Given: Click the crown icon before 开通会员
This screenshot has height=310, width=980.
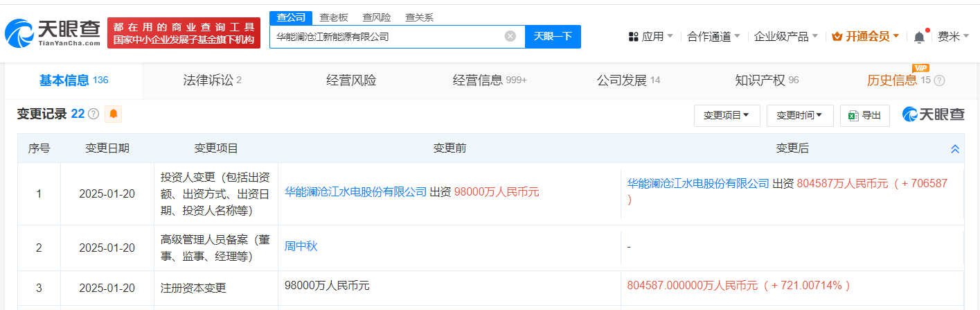Looking at the screenshot, I should click(837, 36).
